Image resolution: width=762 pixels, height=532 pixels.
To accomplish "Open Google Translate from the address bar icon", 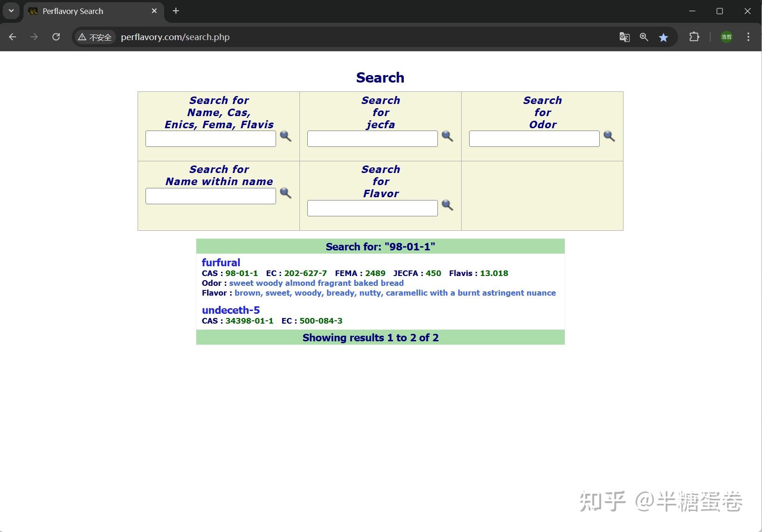I will point(624,37).
